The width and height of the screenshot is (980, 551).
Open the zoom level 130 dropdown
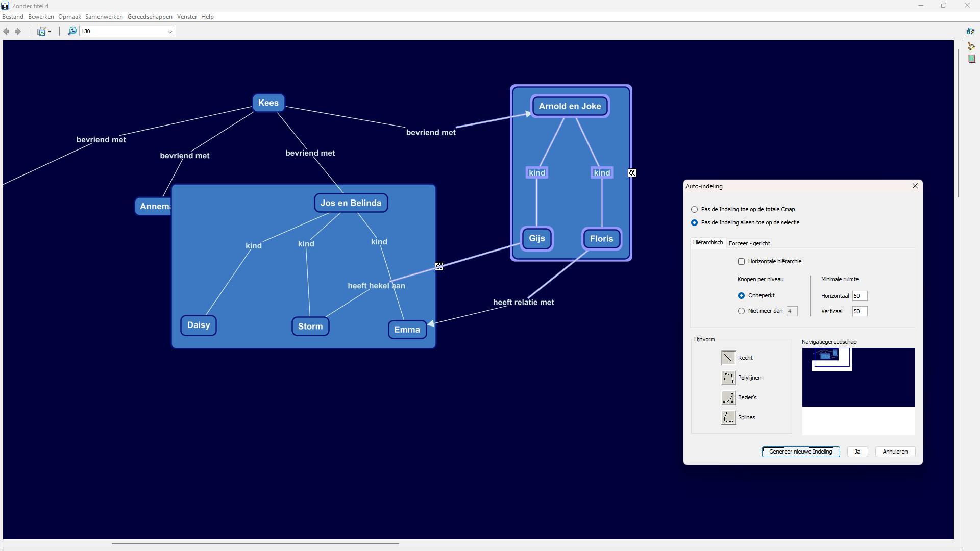(x=169, y=32)
